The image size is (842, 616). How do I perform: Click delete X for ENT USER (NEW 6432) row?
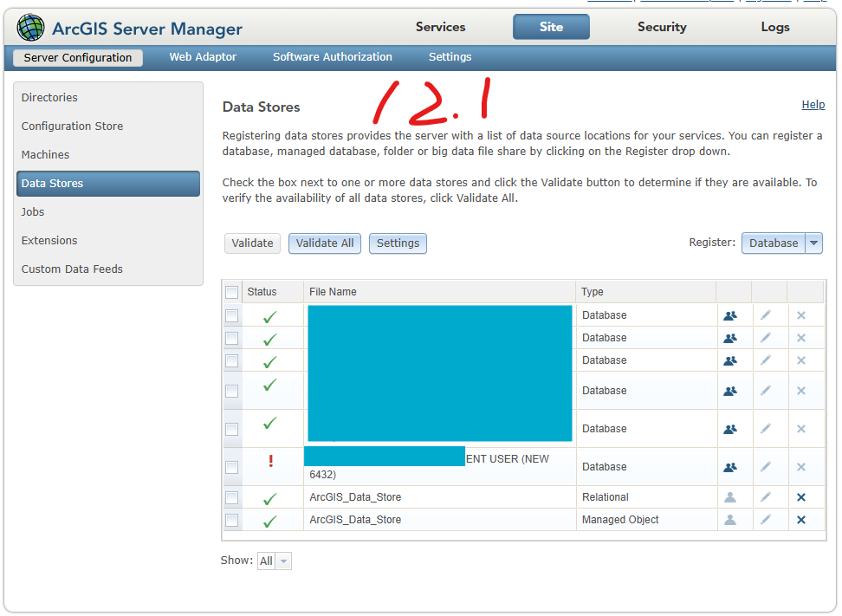(x=801, y=467)
